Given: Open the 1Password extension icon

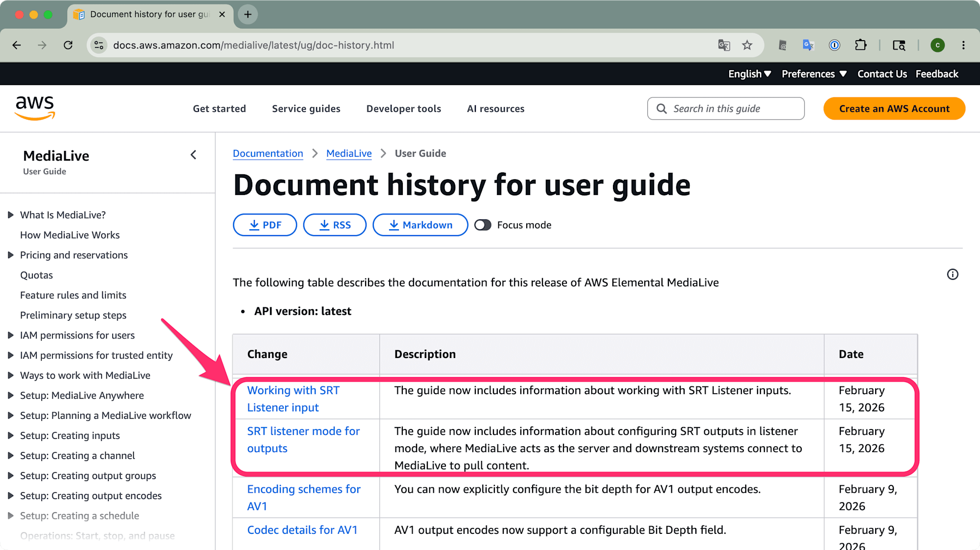Looking at the screenshot, I should 834,45.
